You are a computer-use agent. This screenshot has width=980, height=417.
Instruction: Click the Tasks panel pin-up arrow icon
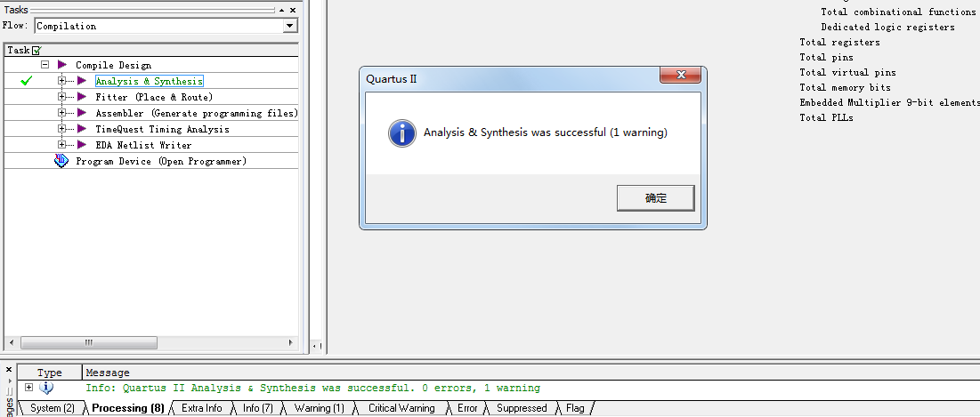pyautogui.click(x=282, y=10)
